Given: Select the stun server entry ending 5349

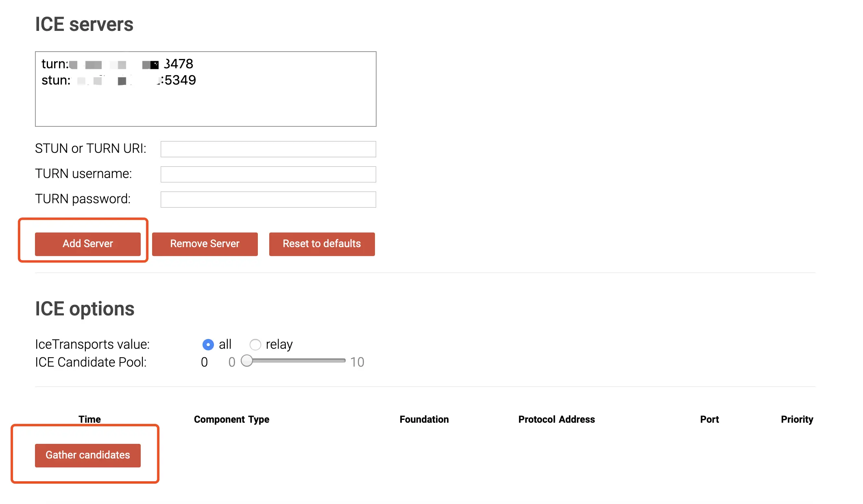Looking at the screenshot, I should coord(118,80).
